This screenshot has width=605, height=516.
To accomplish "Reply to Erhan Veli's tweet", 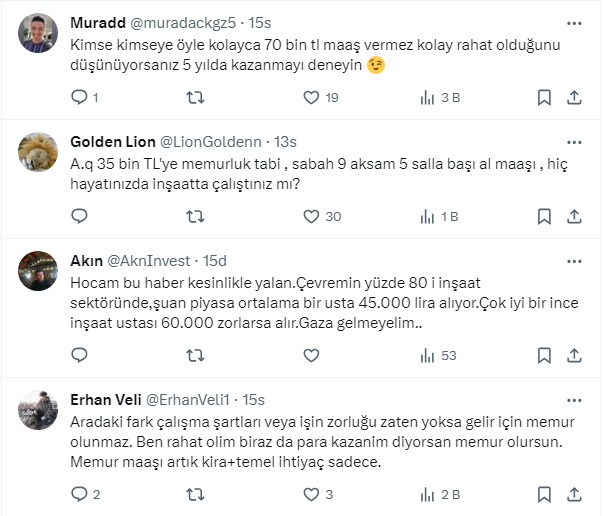I will [x=81, y=494].
